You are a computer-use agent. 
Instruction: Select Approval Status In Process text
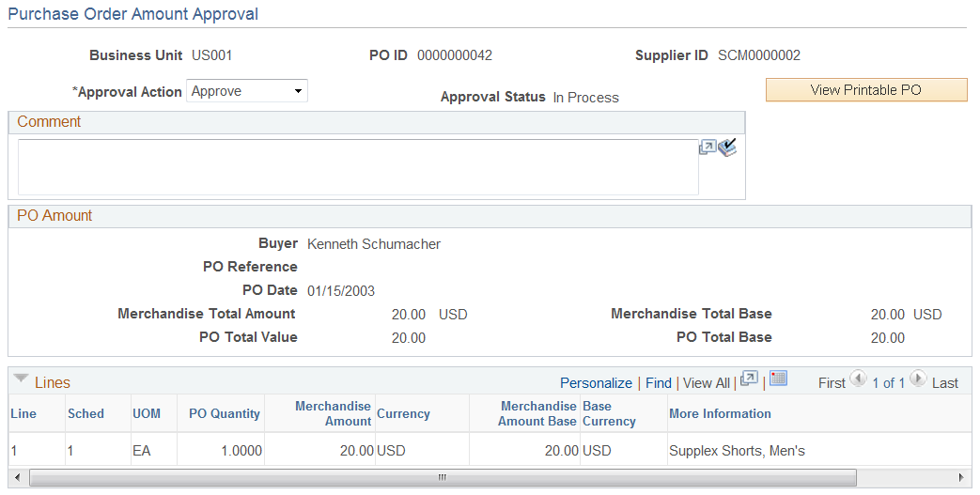[x=585, y=98]
